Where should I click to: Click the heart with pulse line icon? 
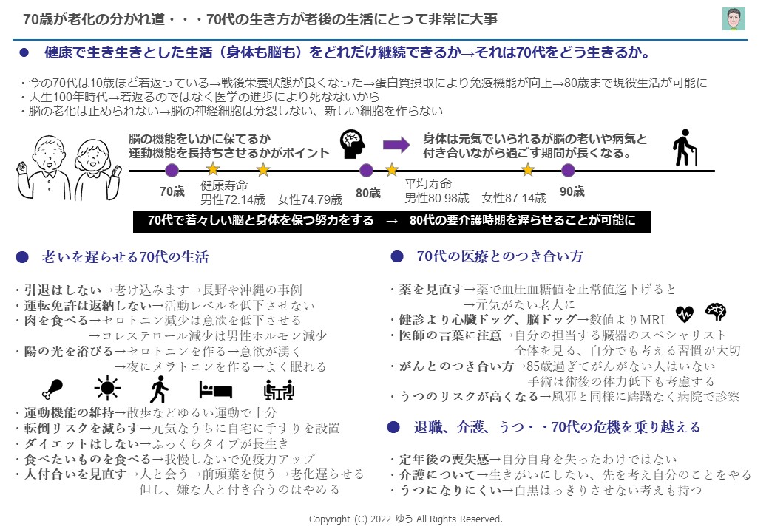coord(685,313)
